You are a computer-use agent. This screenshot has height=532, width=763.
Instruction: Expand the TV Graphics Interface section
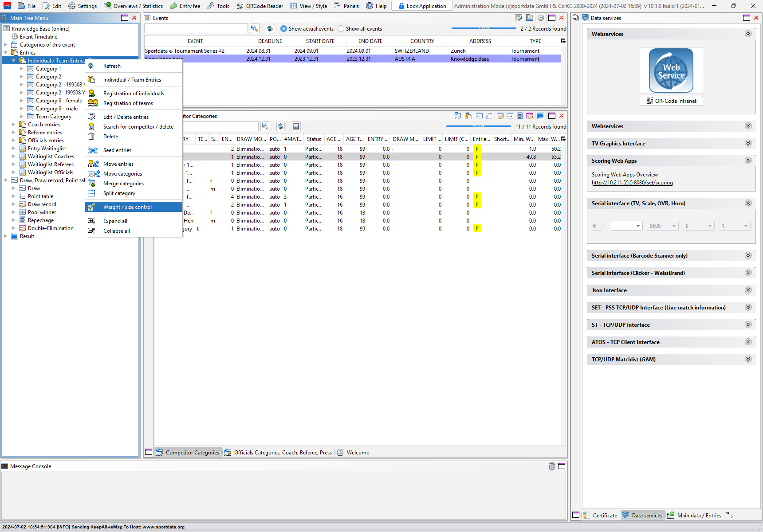[748, 143]
